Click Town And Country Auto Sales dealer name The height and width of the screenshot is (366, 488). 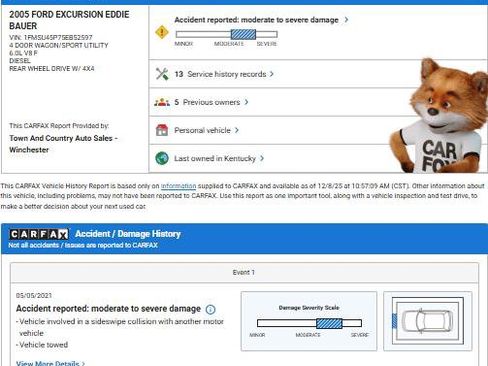click(x=63, y=144)
